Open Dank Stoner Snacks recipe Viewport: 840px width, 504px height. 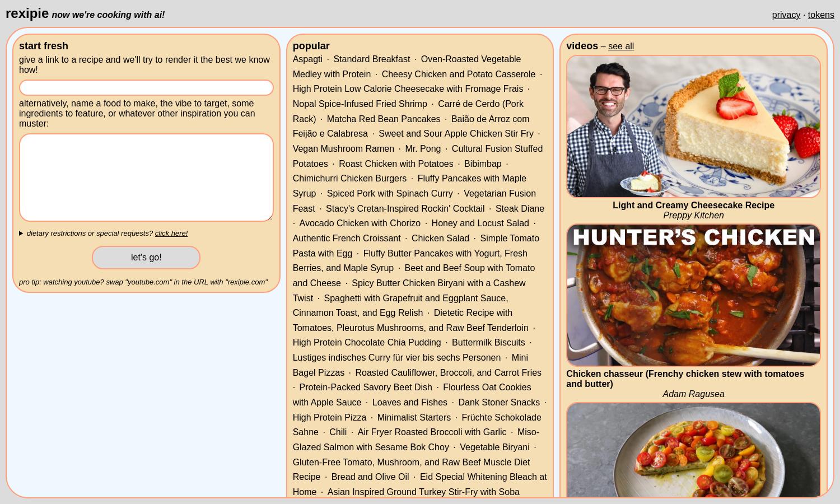pyautogui.click(x=499, y=403)
